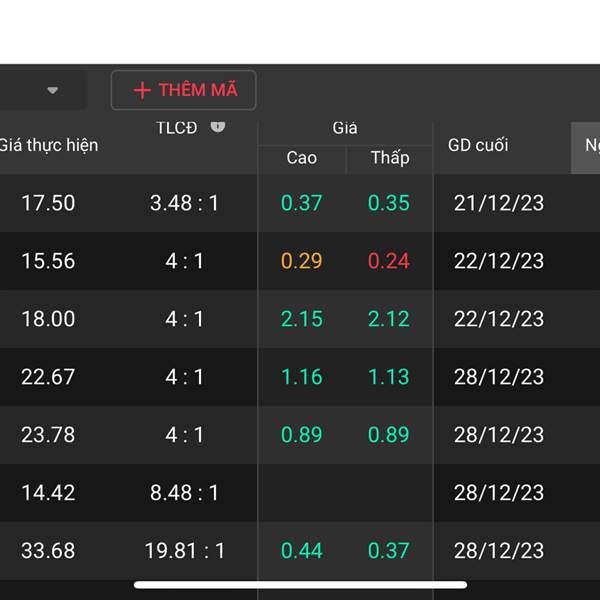This screenshot has width=600, height=600.
Task: Open the dropdown arrow at top left
Action: pos(52,90)
